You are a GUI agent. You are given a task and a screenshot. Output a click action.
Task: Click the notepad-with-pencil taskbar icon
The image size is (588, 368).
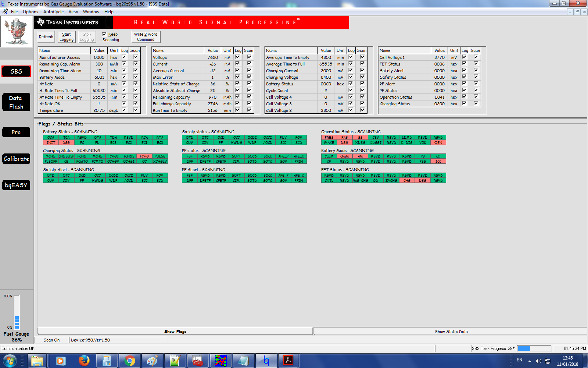[175, 361]
